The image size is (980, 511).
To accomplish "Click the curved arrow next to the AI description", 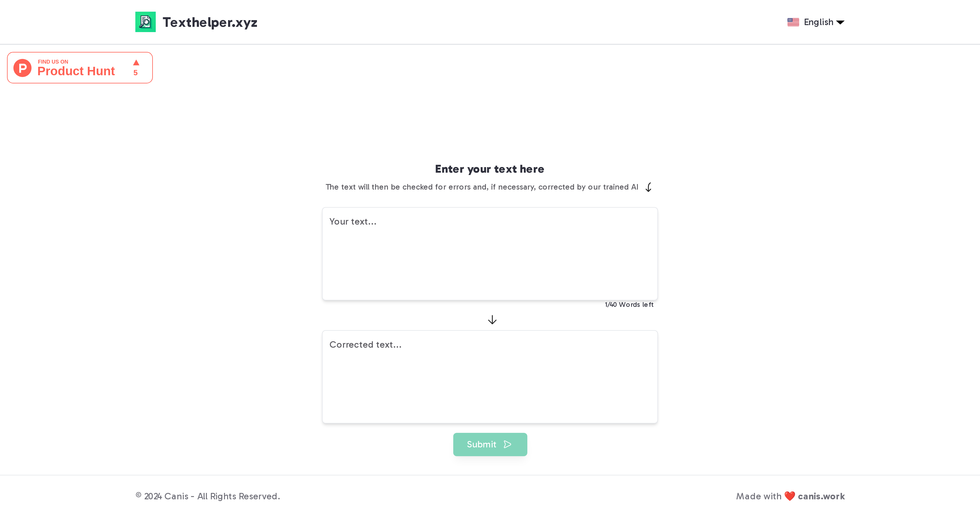I will (x=648, y=187).
